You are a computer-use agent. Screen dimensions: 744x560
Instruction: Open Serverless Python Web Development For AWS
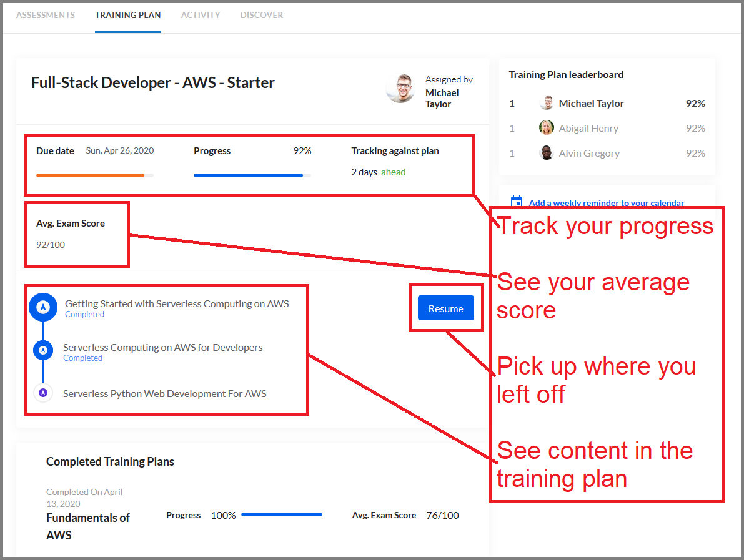click(165, 393)
